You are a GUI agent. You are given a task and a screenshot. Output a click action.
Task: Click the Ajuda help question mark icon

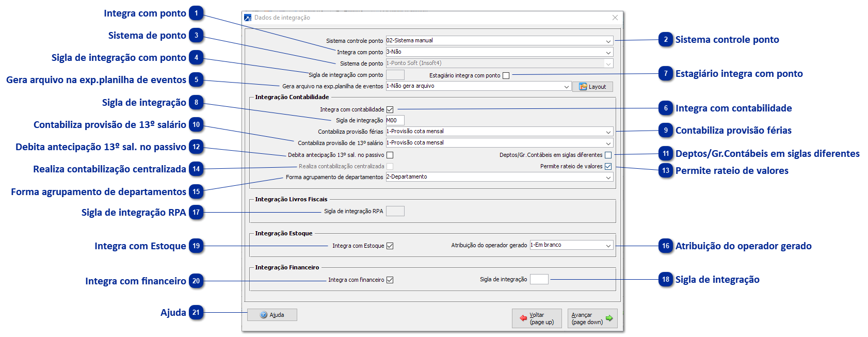click(x=264, y=315)
